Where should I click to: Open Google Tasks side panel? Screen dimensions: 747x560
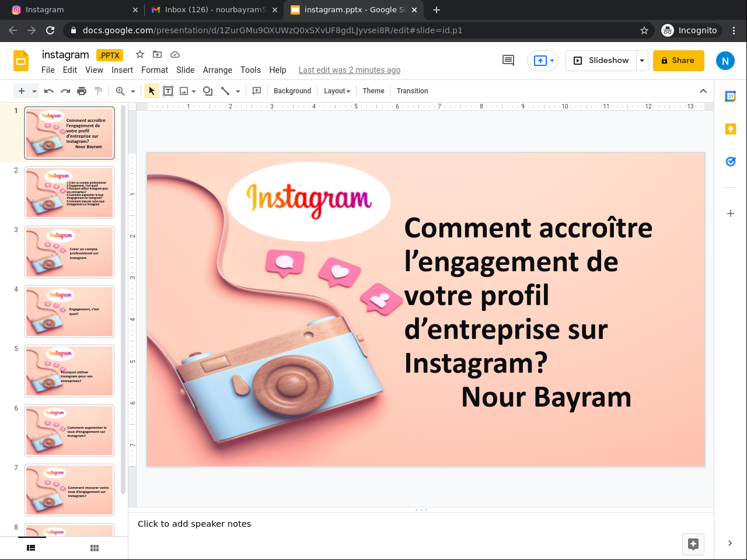tap(731, 162)
